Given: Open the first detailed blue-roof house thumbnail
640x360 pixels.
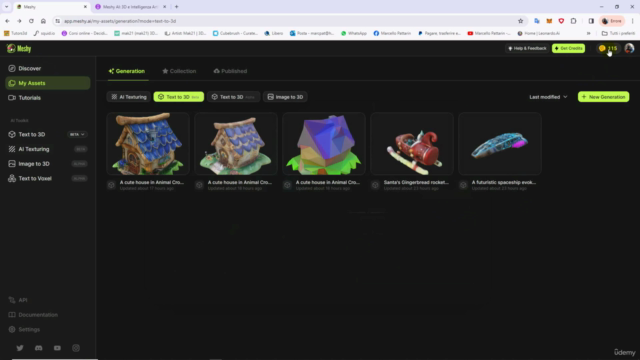Looking at the screenshot, I should (148, 144).
